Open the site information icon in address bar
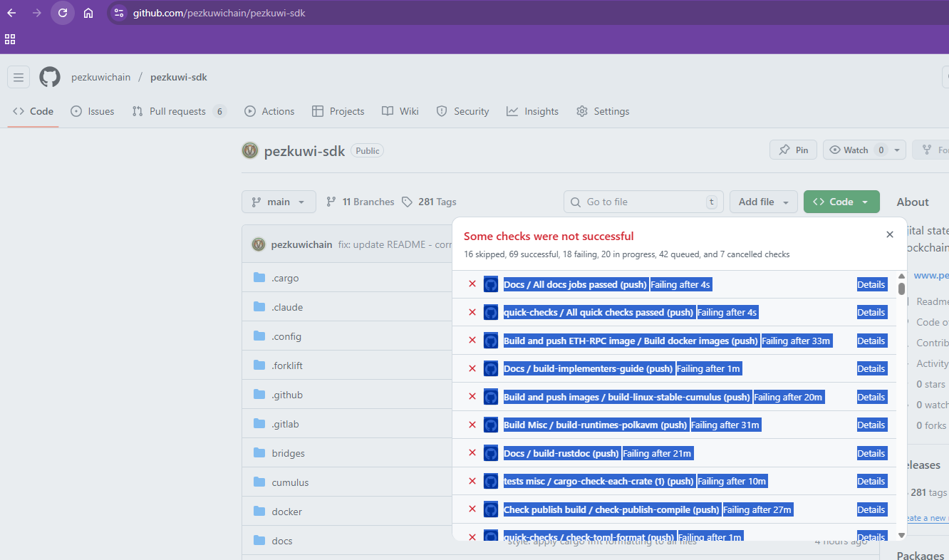The width and height of the screenshot is (949, 560). click(x=119, y=13)
